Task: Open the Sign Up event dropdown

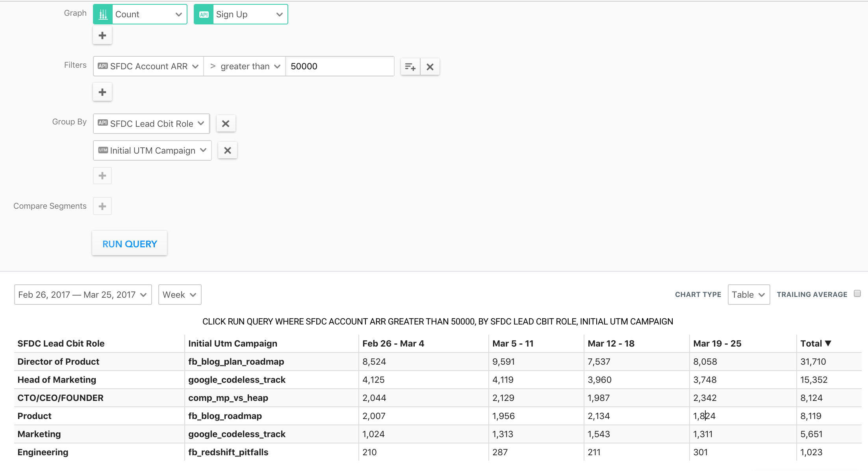Action: (241, 15)
